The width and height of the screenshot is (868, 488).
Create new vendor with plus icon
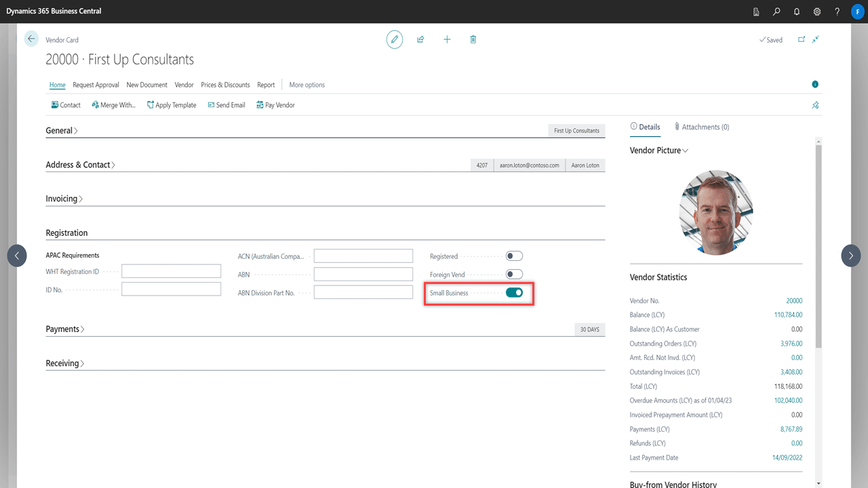pos(447,39)
